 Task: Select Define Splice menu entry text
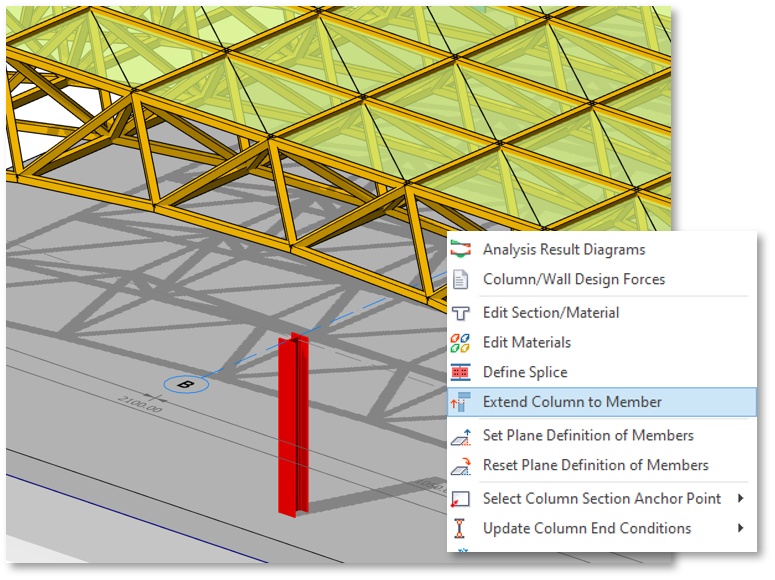[x=525, y=372]
